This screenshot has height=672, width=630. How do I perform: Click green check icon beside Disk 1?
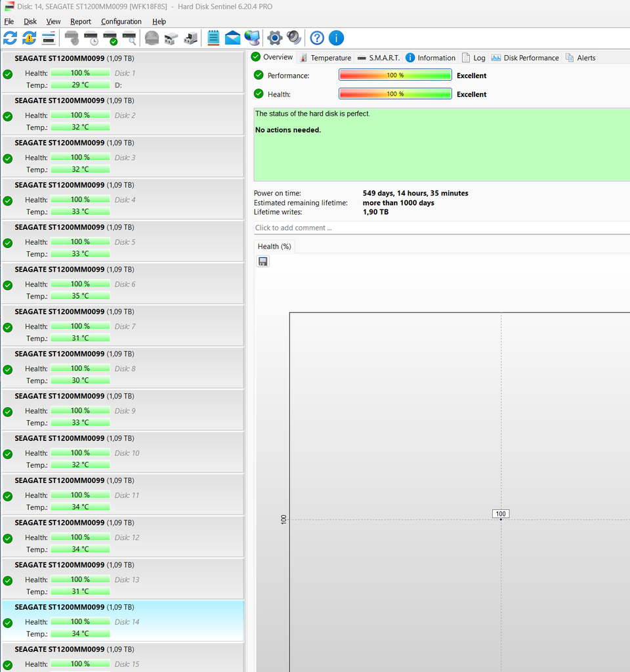click(8, 74)
